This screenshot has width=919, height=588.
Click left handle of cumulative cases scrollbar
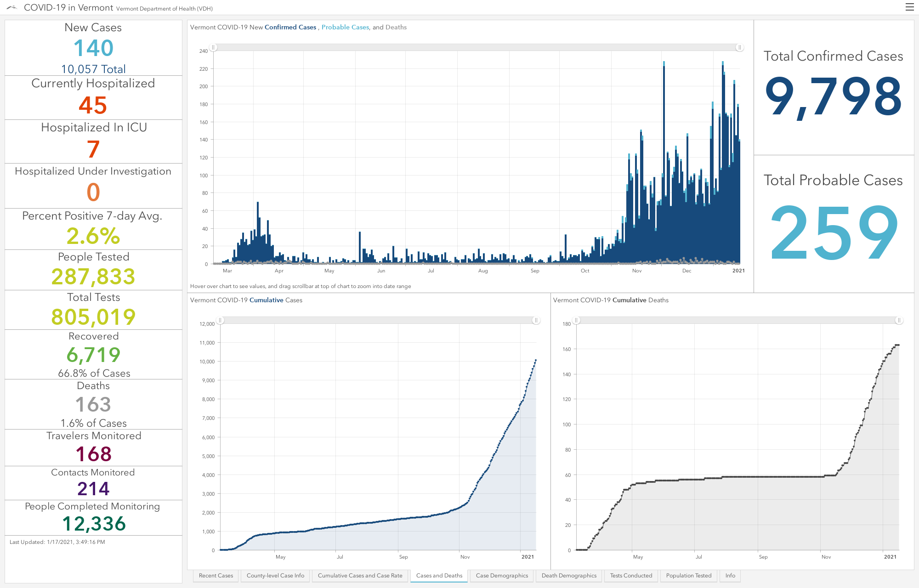click(x=220, y=320)
